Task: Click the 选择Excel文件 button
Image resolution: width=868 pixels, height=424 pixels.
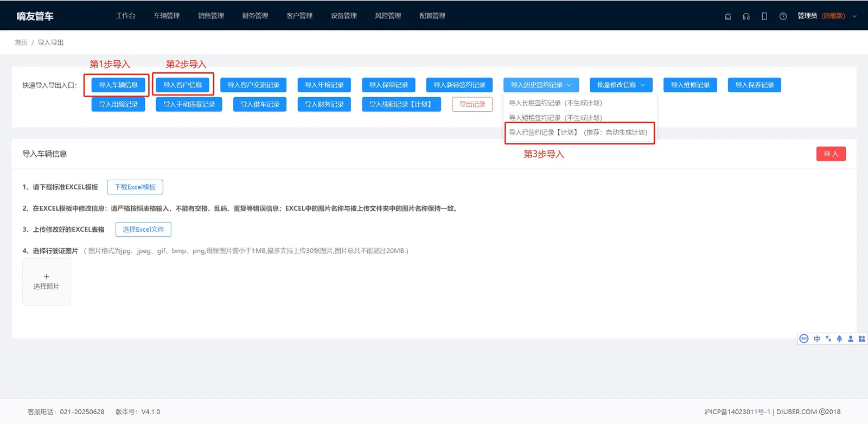Action: click(143, 230)
